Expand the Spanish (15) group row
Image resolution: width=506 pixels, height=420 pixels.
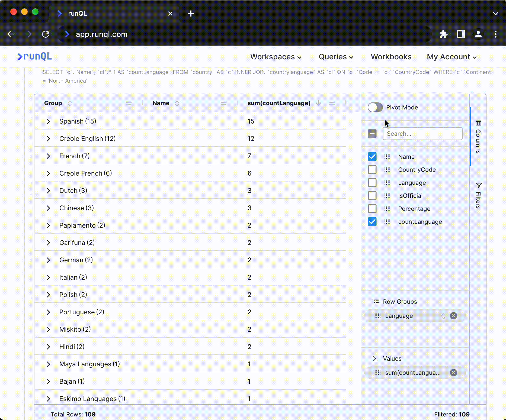(x=48, y=121)
